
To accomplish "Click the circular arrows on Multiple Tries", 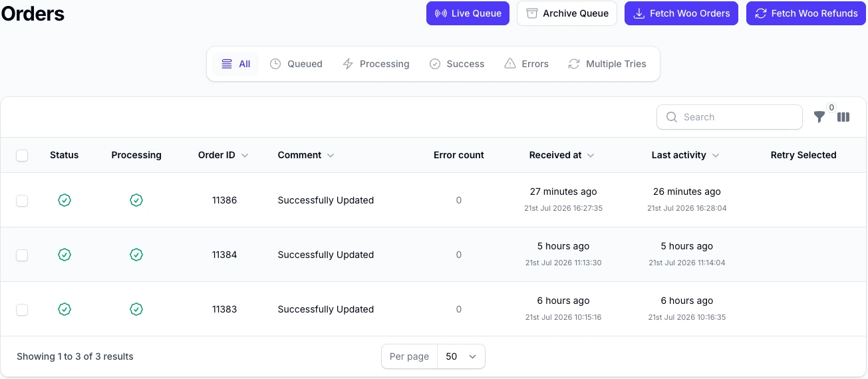I will click(x=574, y=64).
